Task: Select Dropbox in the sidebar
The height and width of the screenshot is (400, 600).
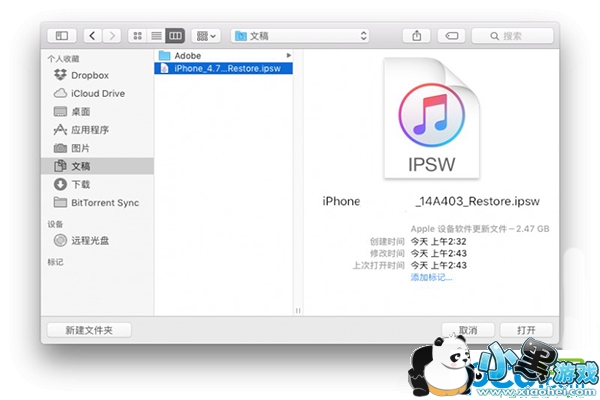Action: 97,75
